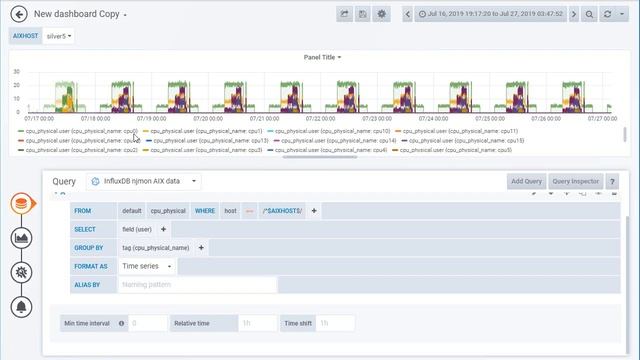The height and width of the screenshot is (360, 640).
Task: Click the cpu0 legend color swatch
Action: pyautogui.click(x=21, y=131)
